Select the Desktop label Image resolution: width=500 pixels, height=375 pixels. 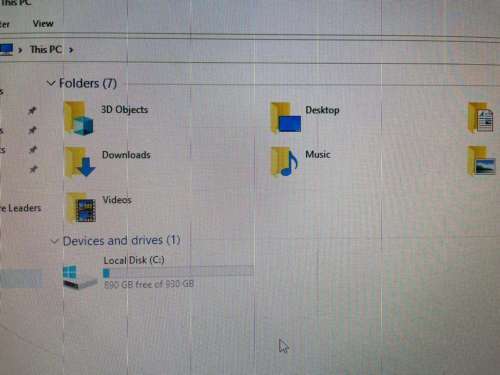(x=322, y=110)
